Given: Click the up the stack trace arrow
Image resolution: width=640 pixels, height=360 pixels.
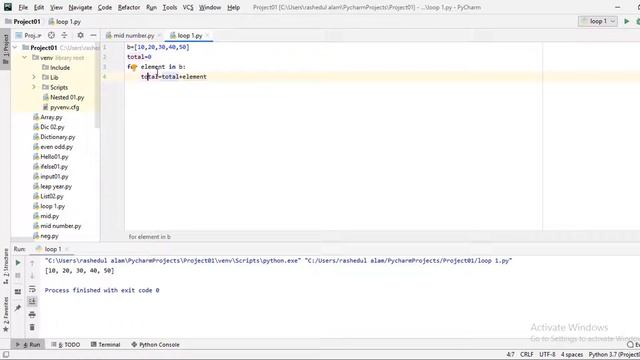Looking at the screenshot, I should click(x=32, y=263).
